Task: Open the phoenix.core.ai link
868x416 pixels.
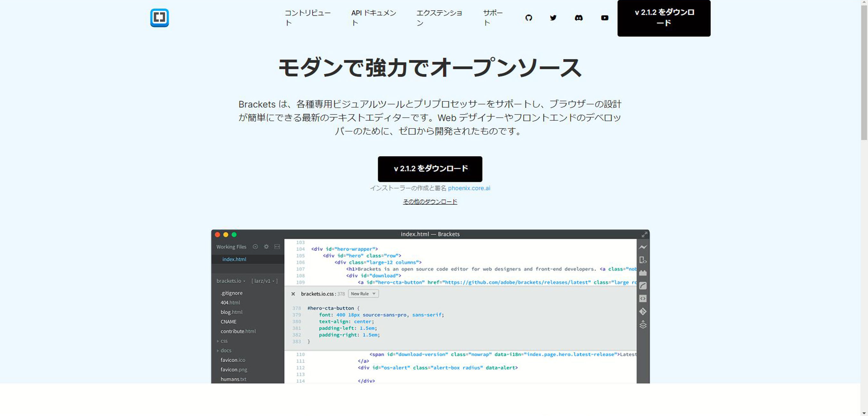Action: point(470,188)
